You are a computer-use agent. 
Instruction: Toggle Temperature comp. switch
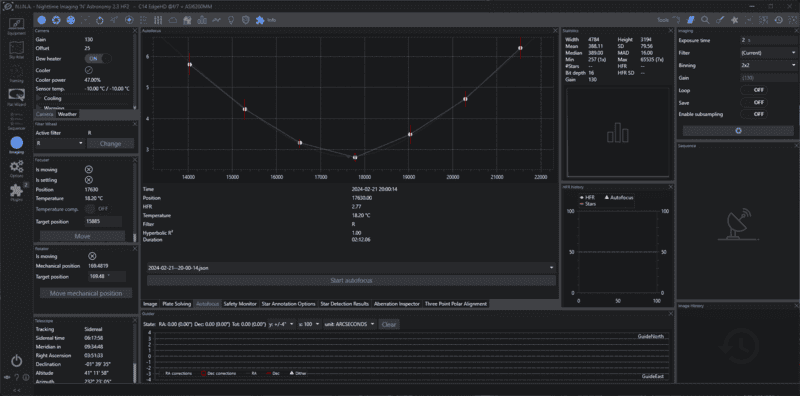pos(97,209)
